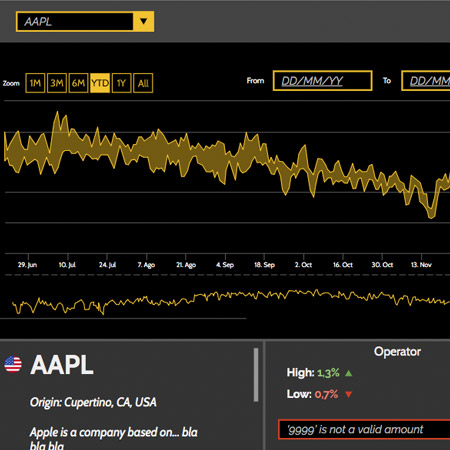Image resolution: width=450 pixels, height=450 pixels.
Task: Click the '16. Oct' axis label
Action: [343, 265]
